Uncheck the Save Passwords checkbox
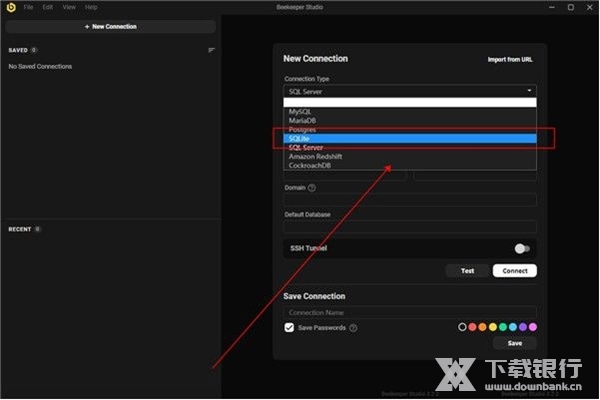The width and height of the screenshot is (600, 400). coord(289,327)
